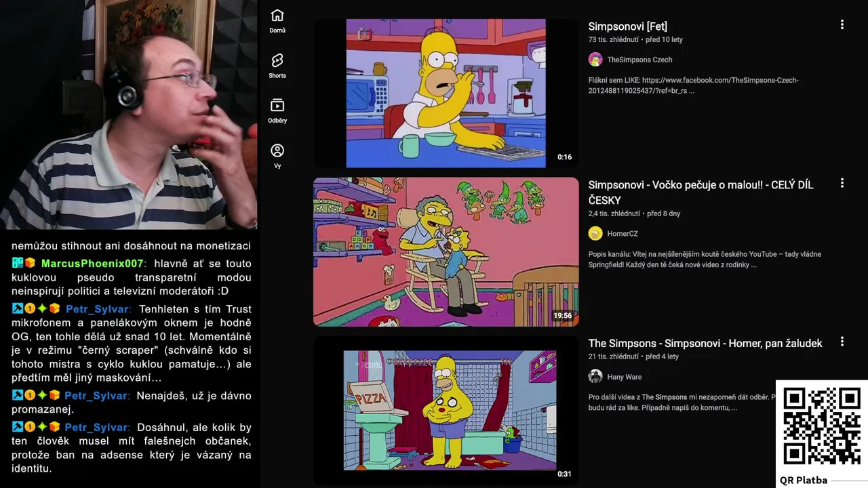
Task: Play the Vočko pečuje o malou thumbnail
Action: pyautogui.click(x=446, y=251)
